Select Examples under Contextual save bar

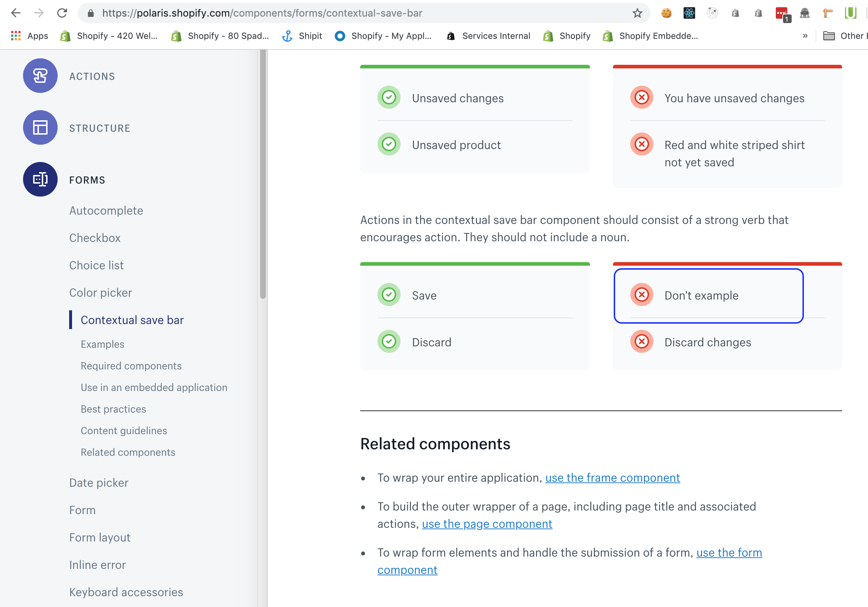tap(102, 344)
